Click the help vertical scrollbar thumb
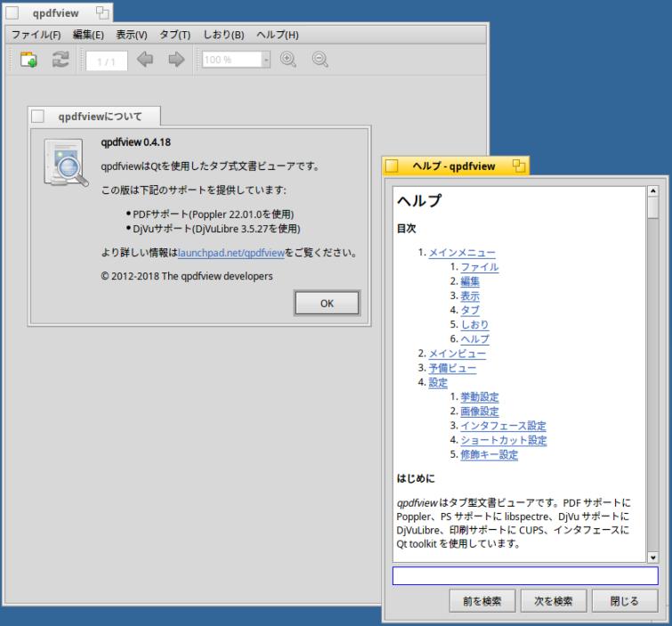 (652, 207)
